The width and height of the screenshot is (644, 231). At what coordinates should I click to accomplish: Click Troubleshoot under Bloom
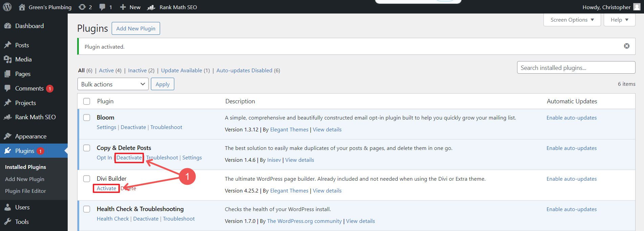(x=166, y=127)
